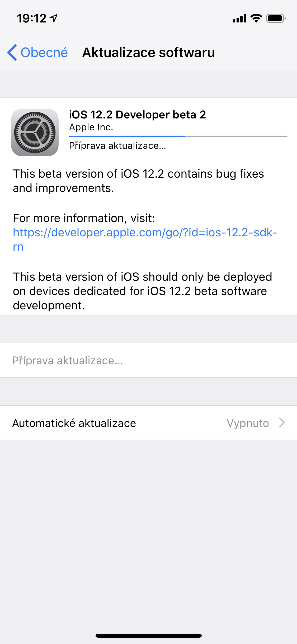Tap the 19:12 clock in status bar

coord(32,19)
